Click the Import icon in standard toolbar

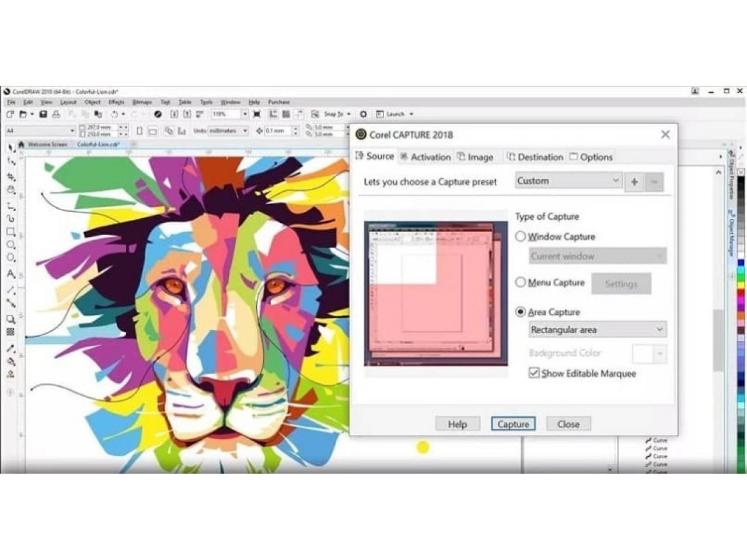click(174, 114)
